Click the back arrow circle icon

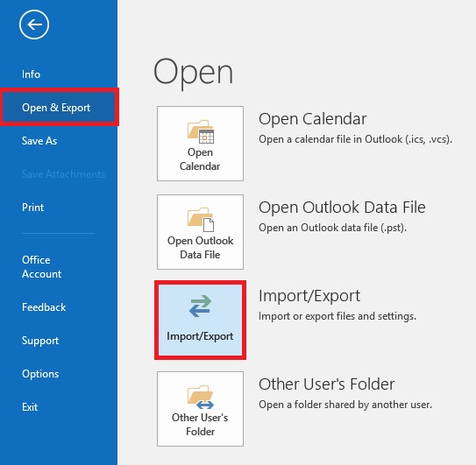(34, 25)
